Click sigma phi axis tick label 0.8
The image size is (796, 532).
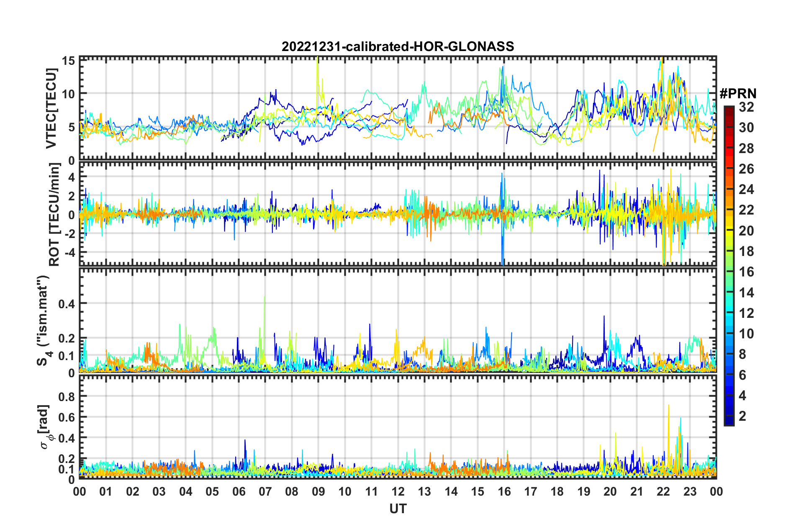tap(67, 396)
